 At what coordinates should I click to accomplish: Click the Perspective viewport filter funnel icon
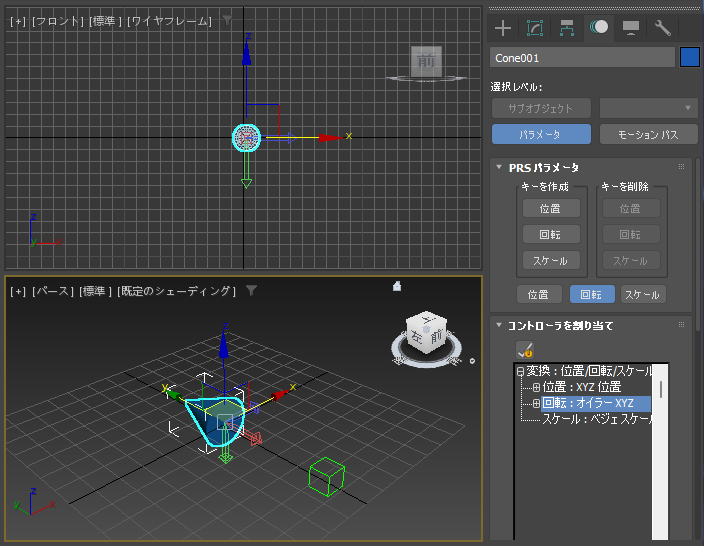251,291
